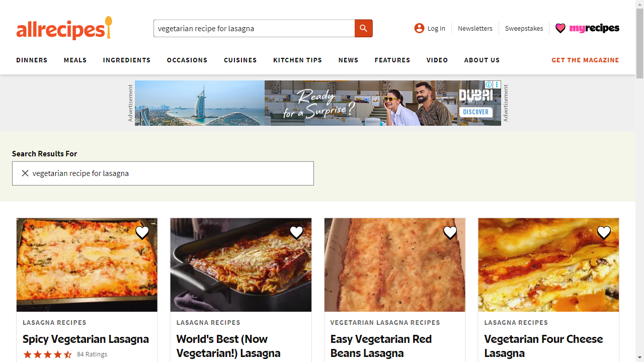Save Easy Vegetarian Red Beans Lasagna heart
The width and height of the screenshot is (644, 362).
[450, 232]
